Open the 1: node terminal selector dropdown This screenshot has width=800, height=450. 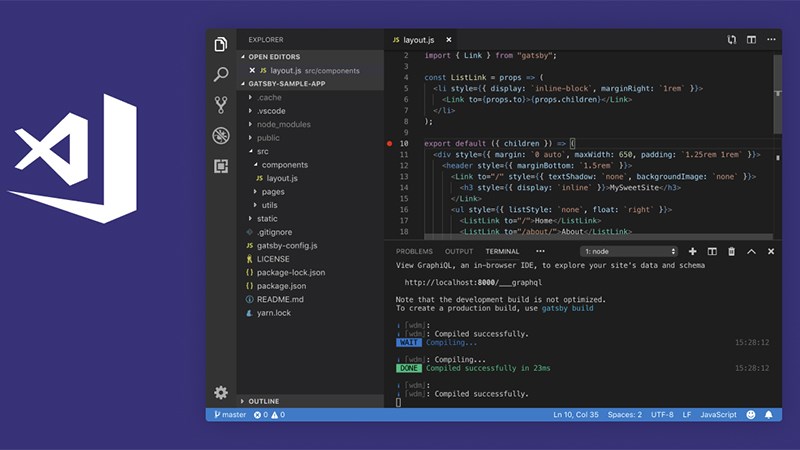coord(629,251)
